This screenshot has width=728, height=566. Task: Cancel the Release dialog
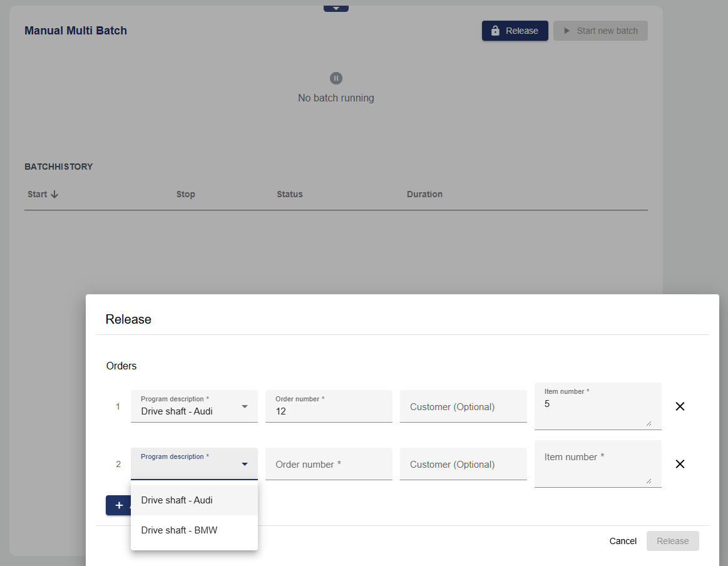tap(623, 541)
